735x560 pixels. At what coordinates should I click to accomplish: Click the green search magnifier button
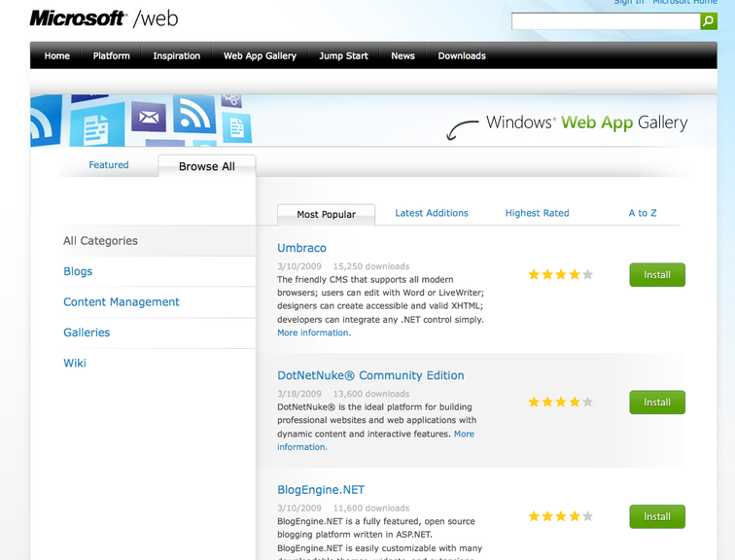(709, 21)
